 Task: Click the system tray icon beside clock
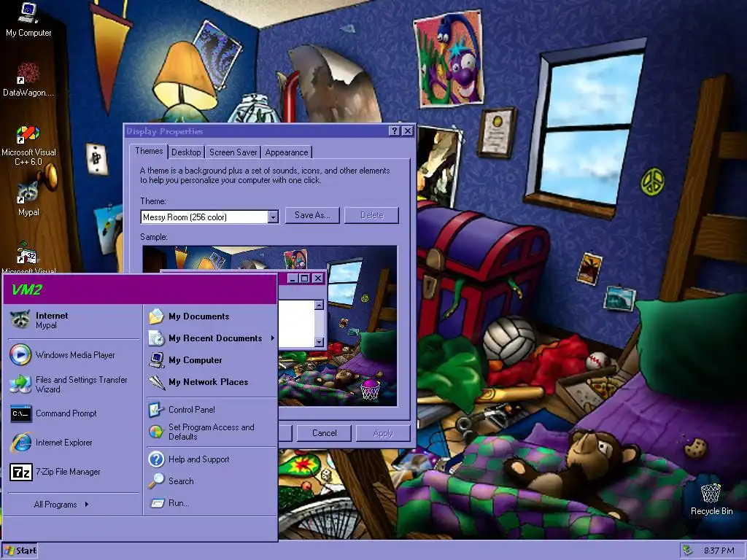687,551
